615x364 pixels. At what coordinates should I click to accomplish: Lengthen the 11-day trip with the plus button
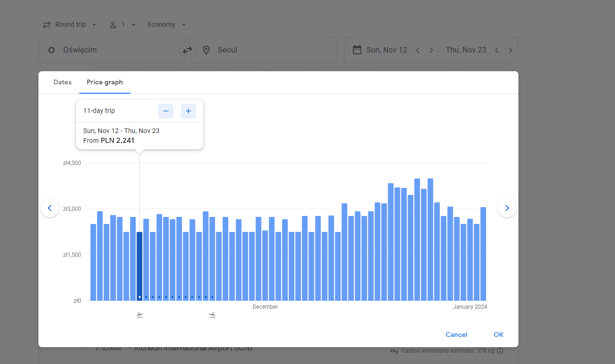(188, 111)
